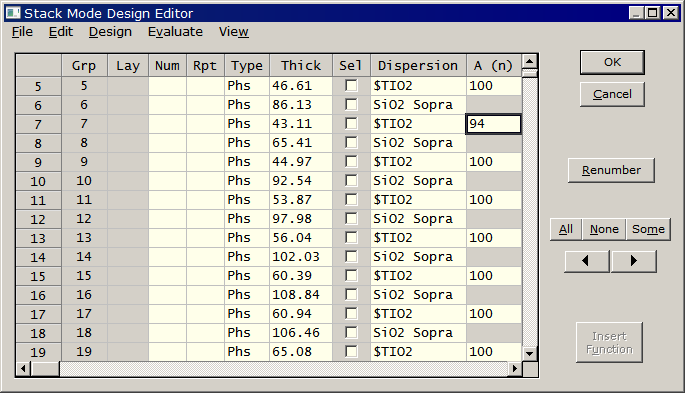Screen dimensions: 685x393
Task: Click the application icon in title bar
Action: (13, 13)
